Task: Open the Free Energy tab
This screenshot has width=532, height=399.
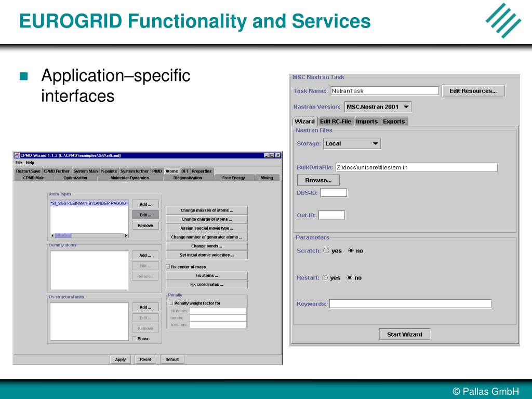Action: coord(233,178)
